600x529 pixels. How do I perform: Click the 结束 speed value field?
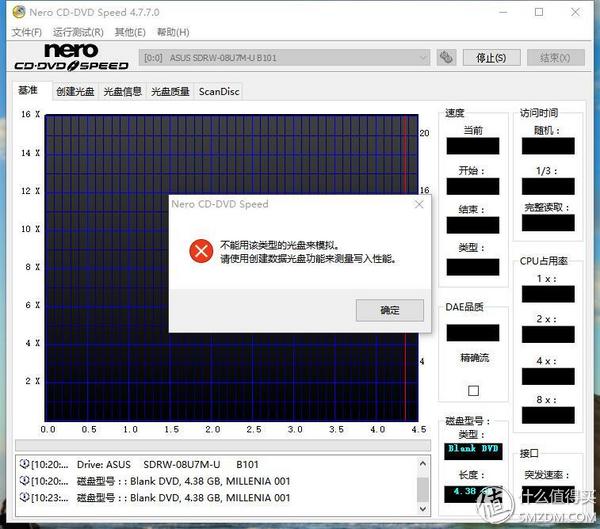[x=473, y=225]
